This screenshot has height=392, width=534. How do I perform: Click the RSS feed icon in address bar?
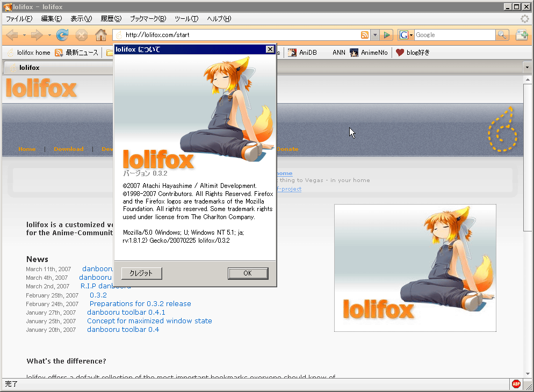[x=364, y=35]
